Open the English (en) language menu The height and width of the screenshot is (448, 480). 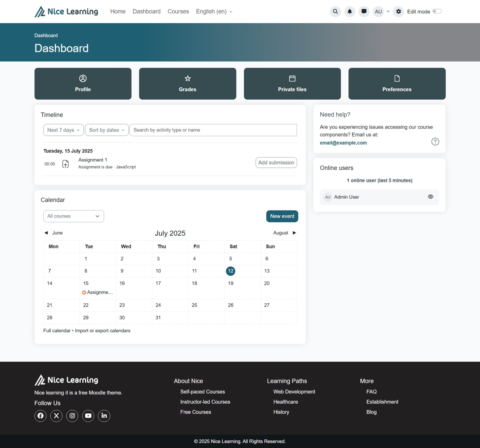point(214,11)
